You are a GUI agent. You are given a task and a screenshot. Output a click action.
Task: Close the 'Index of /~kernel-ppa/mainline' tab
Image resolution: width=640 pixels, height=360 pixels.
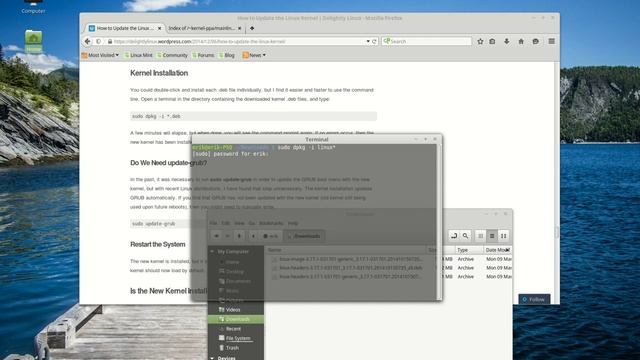coord(240,28)
